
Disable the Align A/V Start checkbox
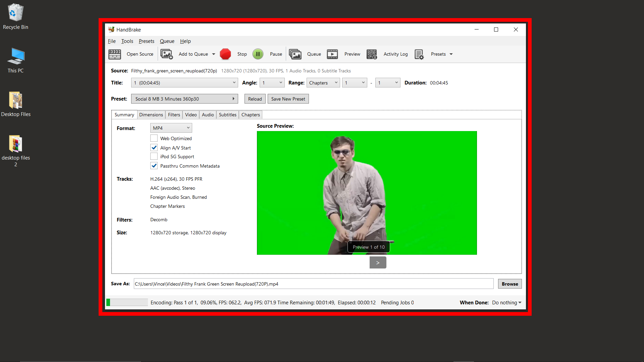point(154,147)
